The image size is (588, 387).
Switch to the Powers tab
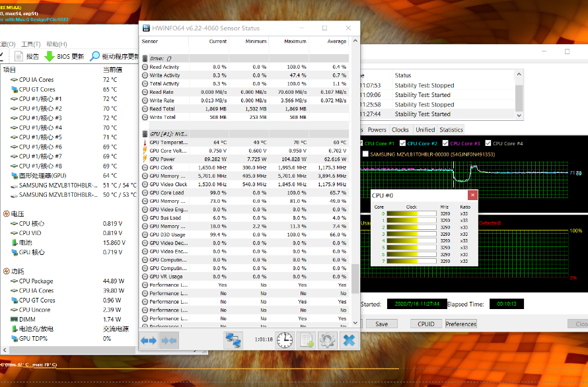coord(377,129)
